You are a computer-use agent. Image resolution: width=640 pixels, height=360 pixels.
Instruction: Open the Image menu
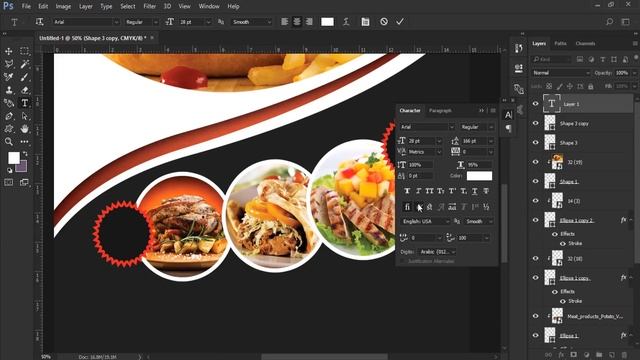(63, 7)
